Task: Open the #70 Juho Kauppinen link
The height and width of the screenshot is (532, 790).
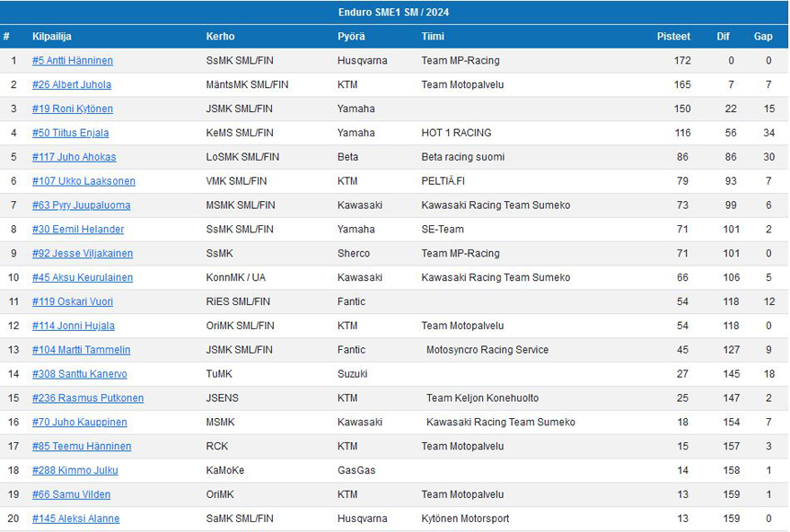Action: pyautogui.click(x=80, y=423)
